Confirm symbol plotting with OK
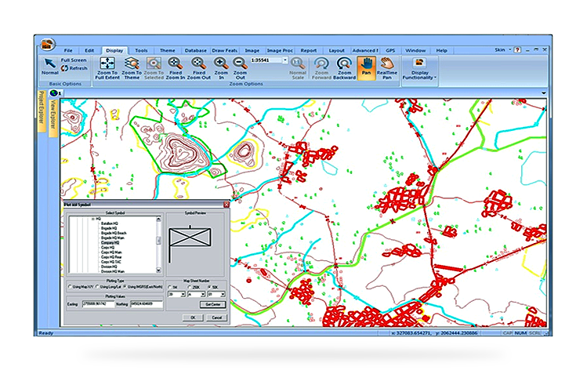The image size is (587, 392). (x=193, y=318)
